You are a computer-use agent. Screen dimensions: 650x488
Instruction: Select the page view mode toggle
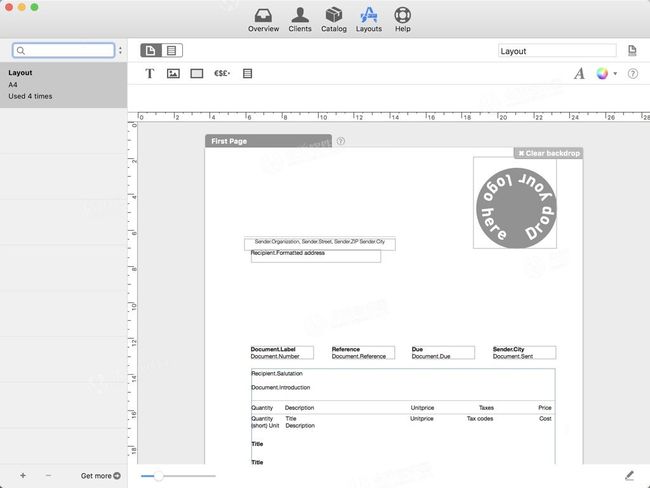click(151, 51)
